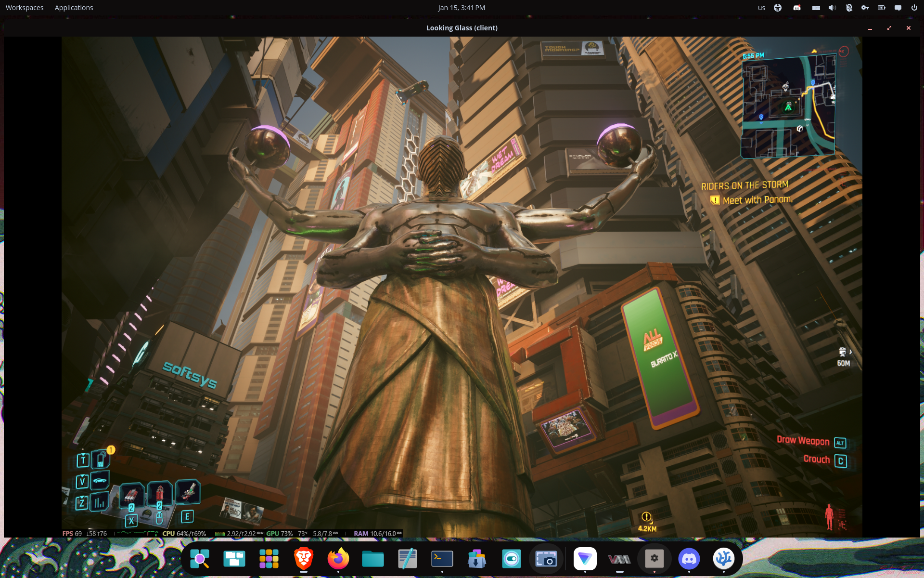Click the green player arrow on minimap

tap(788, 107)
